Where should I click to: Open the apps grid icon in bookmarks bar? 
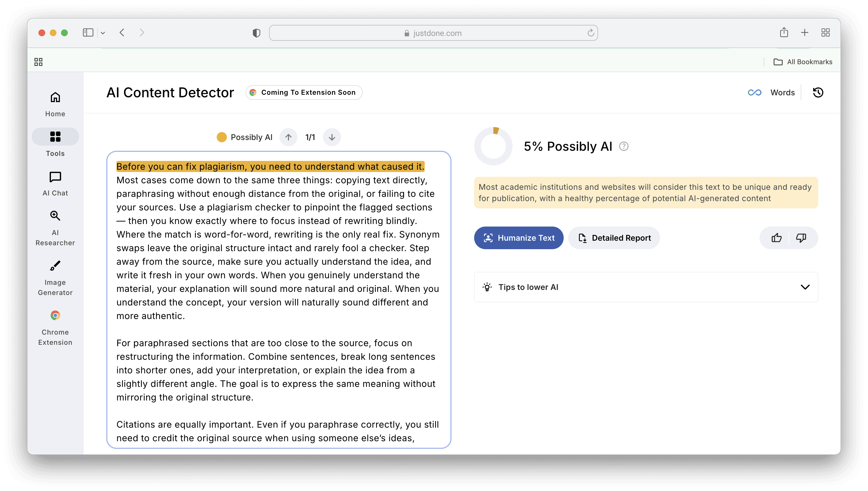tap(38, 62)
